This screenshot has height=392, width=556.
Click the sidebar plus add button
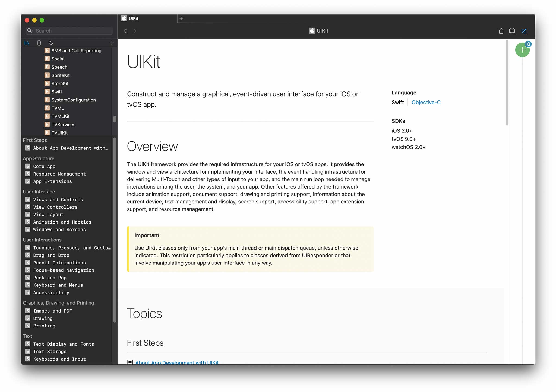pos(112,43)
